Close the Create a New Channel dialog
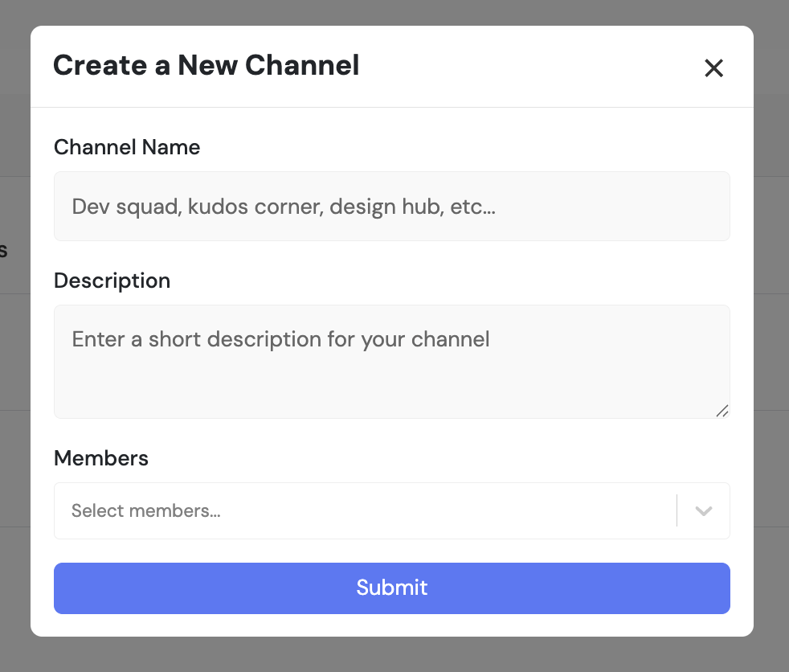The height and width of the screenshot is (672, 789). pos(713,68)
